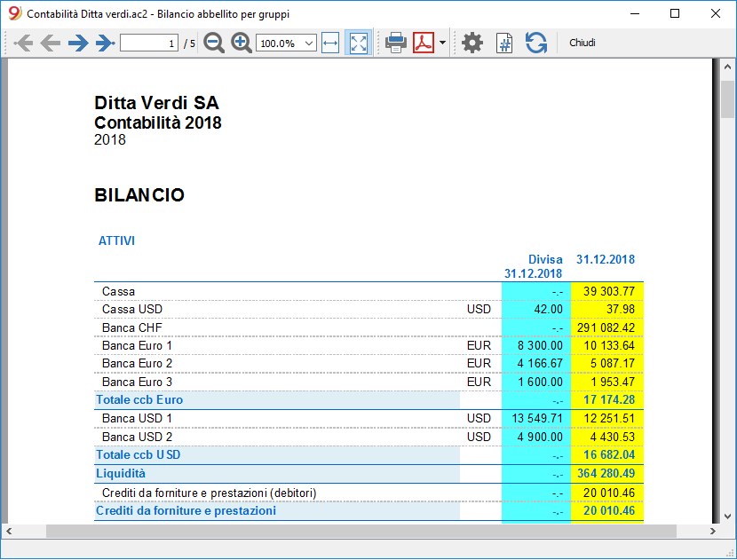Image resolution: width=737 pixels, height=560 pixels.
Task: Click the value '291 082.42'
Action: point(606,327)
